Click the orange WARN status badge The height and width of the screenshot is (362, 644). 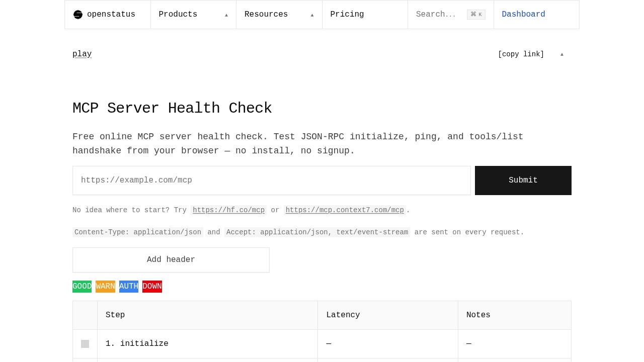pyautogui.click(x=105, y=287)
